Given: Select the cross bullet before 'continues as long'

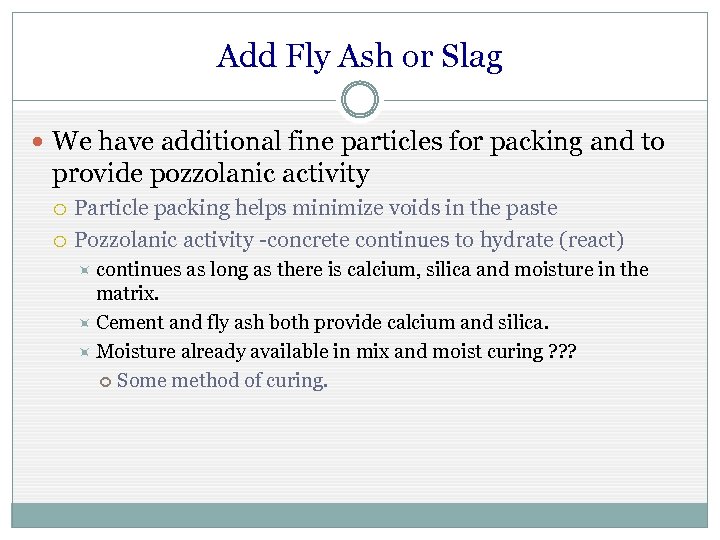Looking at the screenshot, I should pos(85,270).
